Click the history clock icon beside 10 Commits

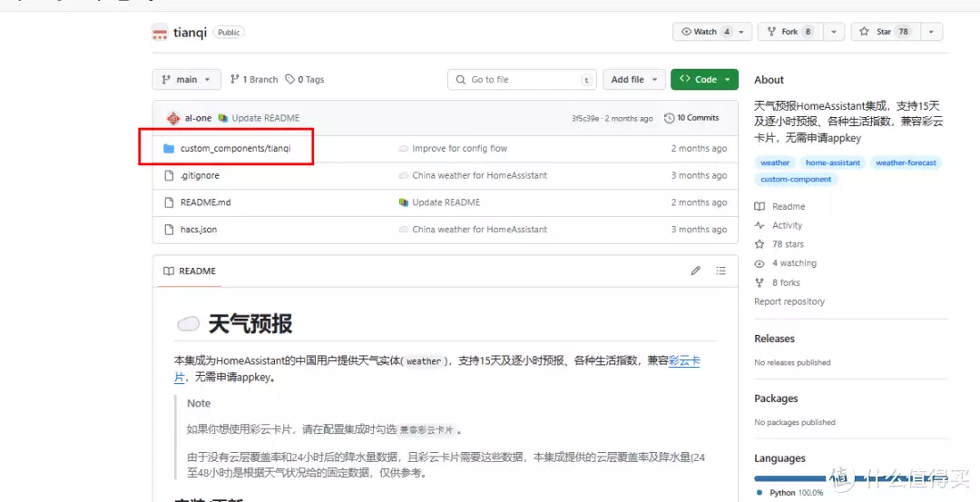(670, 117)
